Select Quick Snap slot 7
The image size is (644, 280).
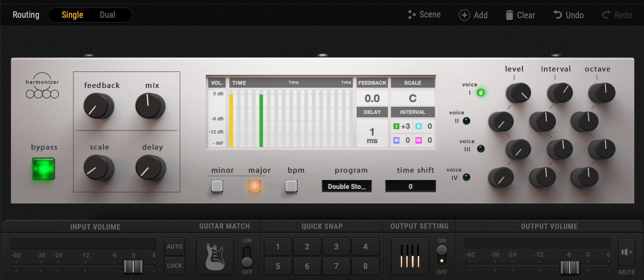tap(336, 266)
